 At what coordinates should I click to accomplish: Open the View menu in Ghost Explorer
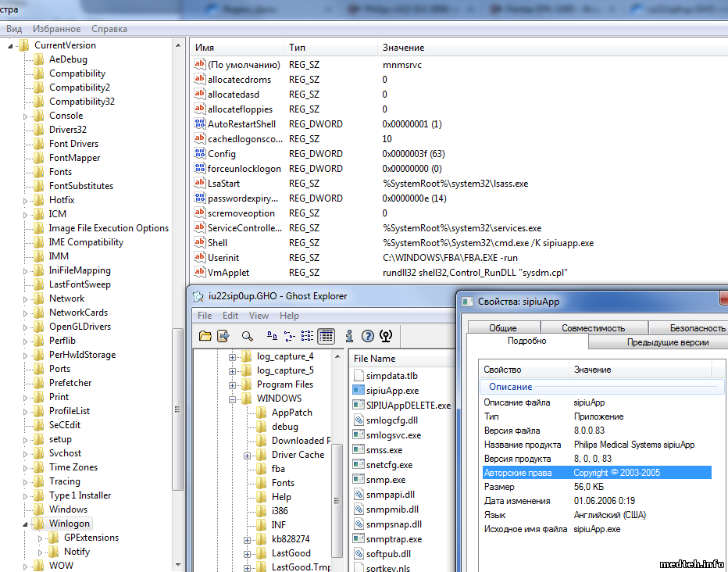pos(259,316)
